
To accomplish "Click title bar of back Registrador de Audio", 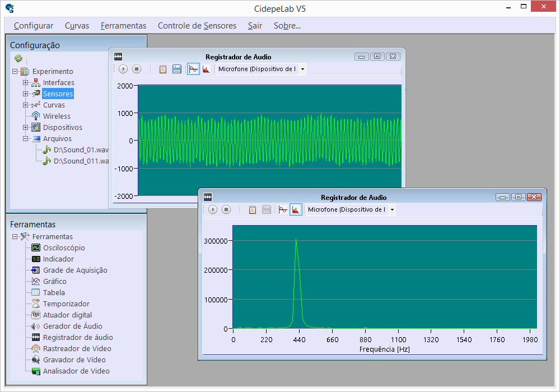I will (x=238, y=57).
